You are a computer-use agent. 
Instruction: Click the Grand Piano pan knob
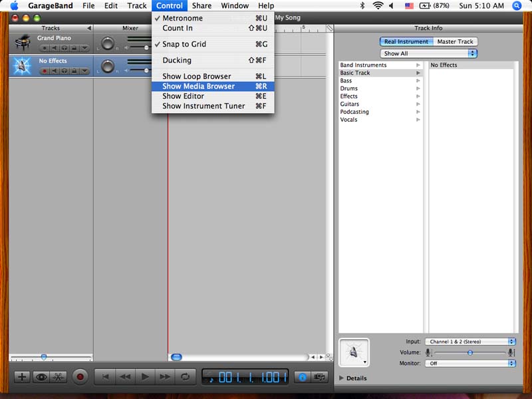[x=108, y=43]
